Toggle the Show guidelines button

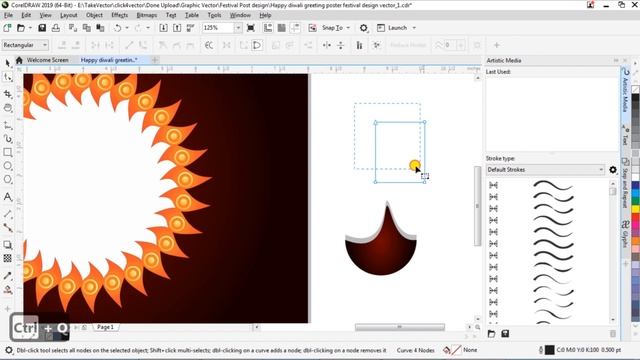295,28
